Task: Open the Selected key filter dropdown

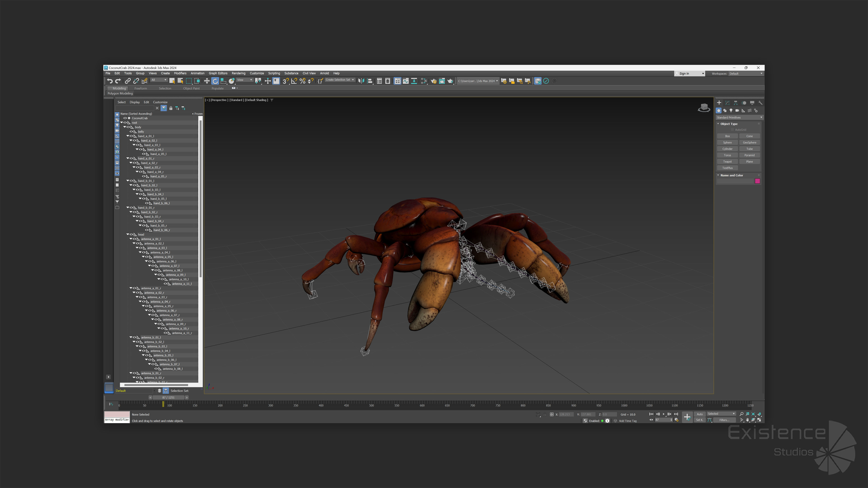Action: pyautogui.click(x=721, y=414)
